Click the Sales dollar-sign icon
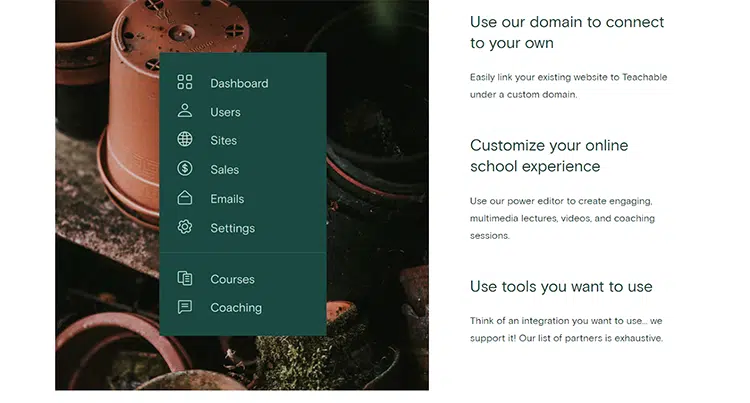This screenshot has height=403, width=750. point(185,169)
